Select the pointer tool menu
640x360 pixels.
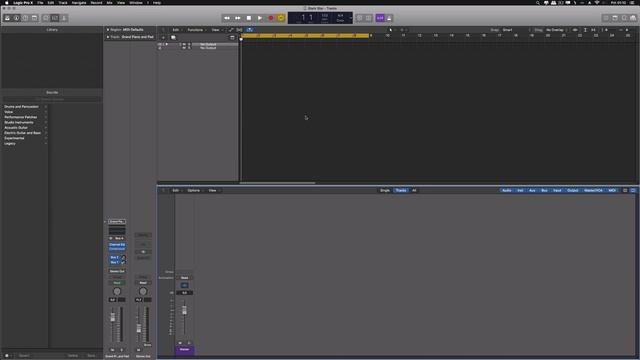[x=391, y=30]
